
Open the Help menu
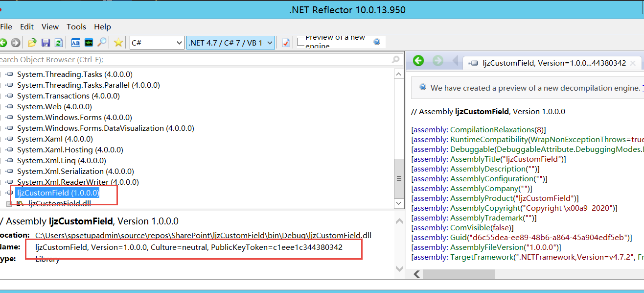pyautogui.click(x=102, y=26)
